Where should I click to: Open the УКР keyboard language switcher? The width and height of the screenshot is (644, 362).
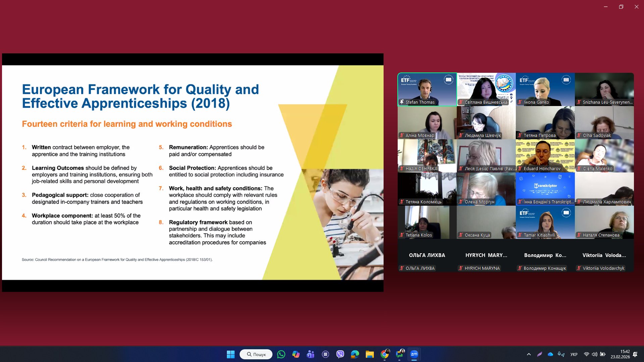point(574,354)
